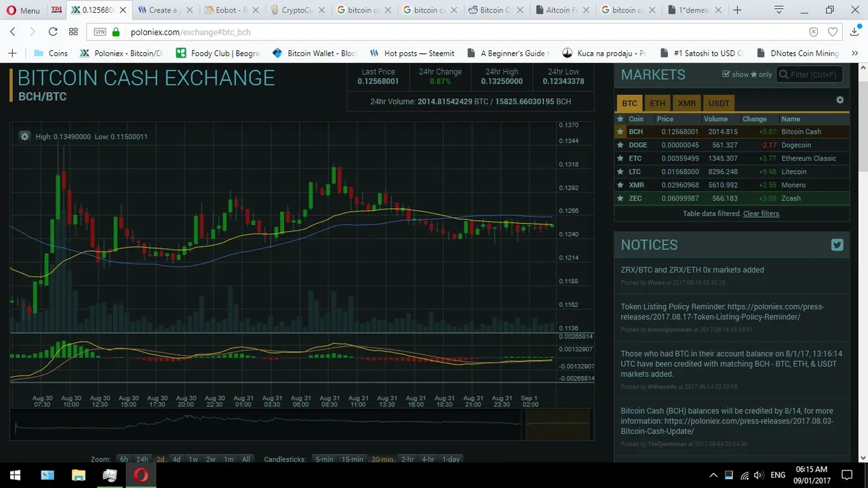Screen dimensions: 868x488
Task: Toggle favorite star for ZEC row
Action: tap(620, 198)
